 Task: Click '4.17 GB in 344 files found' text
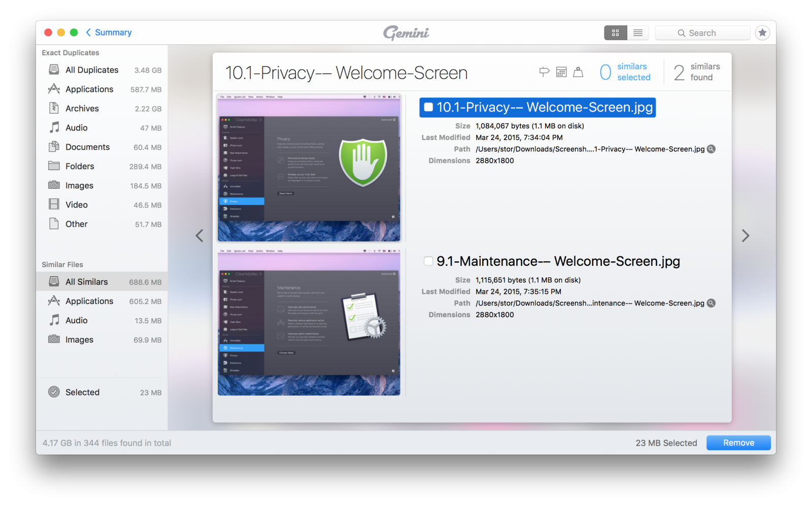(107, 443)
